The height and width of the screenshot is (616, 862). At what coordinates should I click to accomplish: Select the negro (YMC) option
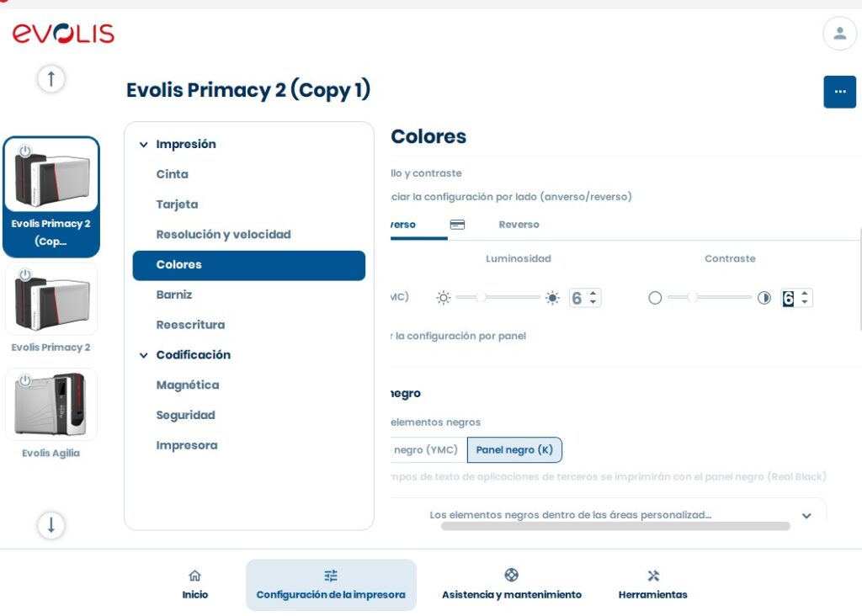[x=428, y=450]
